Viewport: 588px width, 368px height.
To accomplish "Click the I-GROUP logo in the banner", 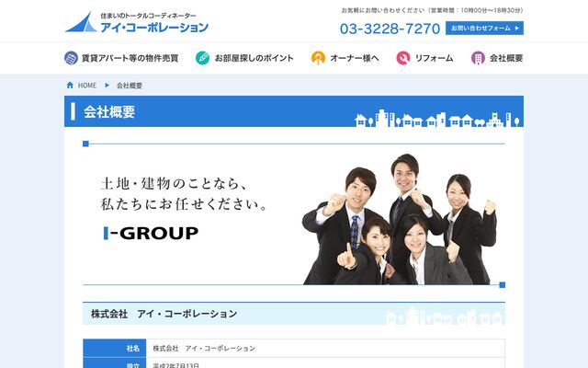I will click(x=151, y=233).
